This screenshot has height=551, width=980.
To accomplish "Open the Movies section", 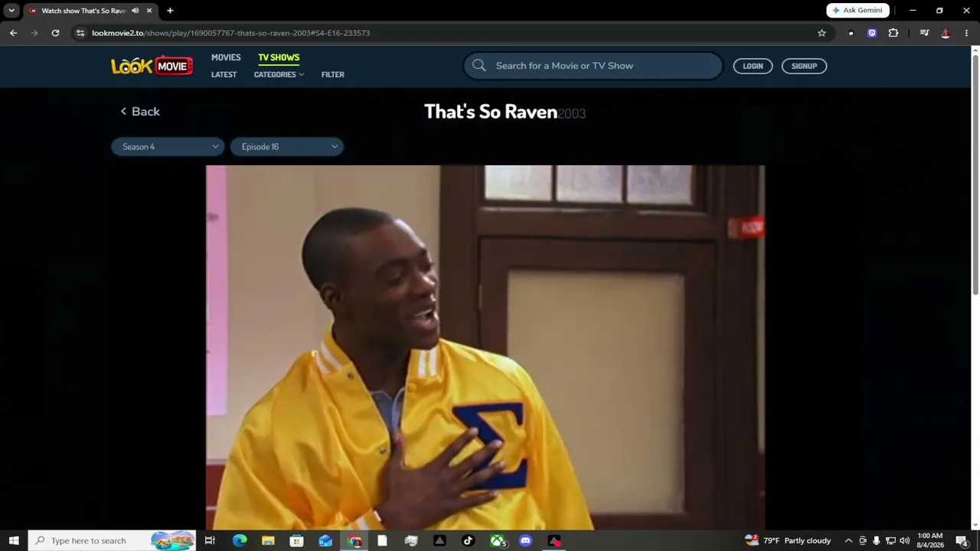I will coord(226,57).
